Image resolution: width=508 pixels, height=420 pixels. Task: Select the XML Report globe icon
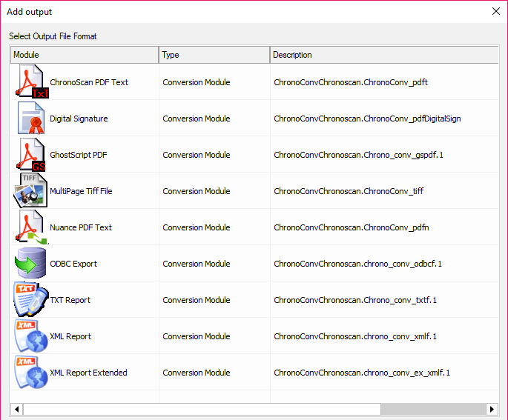point(31,336)
